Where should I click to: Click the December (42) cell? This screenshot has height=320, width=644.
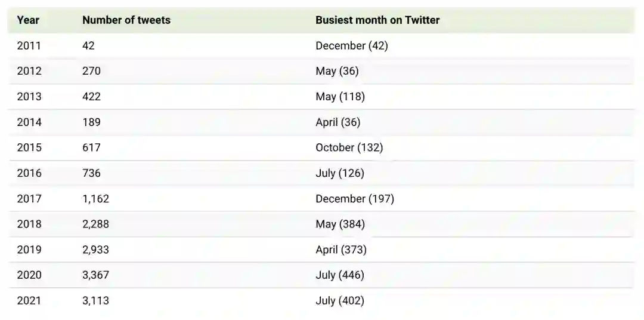click(351, 45)
